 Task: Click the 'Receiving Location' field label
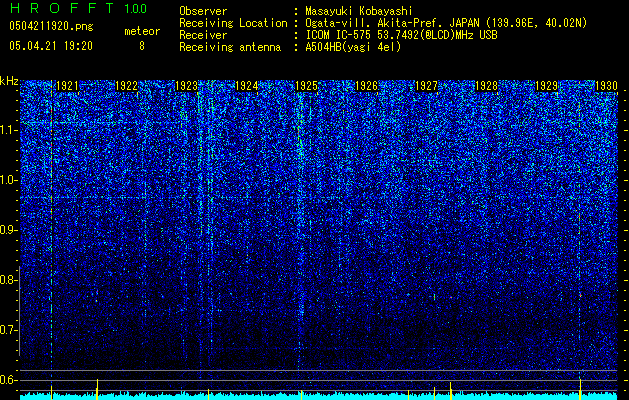(x=233, y=23)
